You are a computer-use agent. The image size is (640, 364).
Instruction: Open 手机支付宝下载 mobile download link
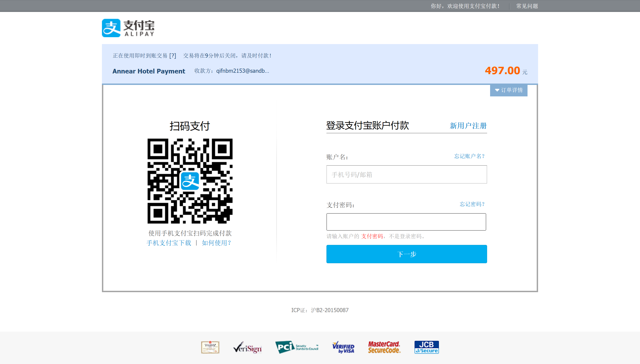pos(169,243)
